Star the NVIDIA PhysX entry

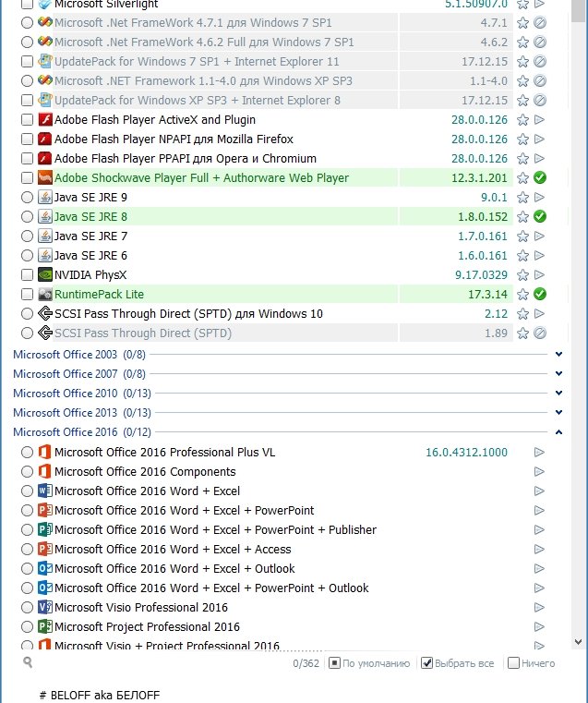(522, 275)
